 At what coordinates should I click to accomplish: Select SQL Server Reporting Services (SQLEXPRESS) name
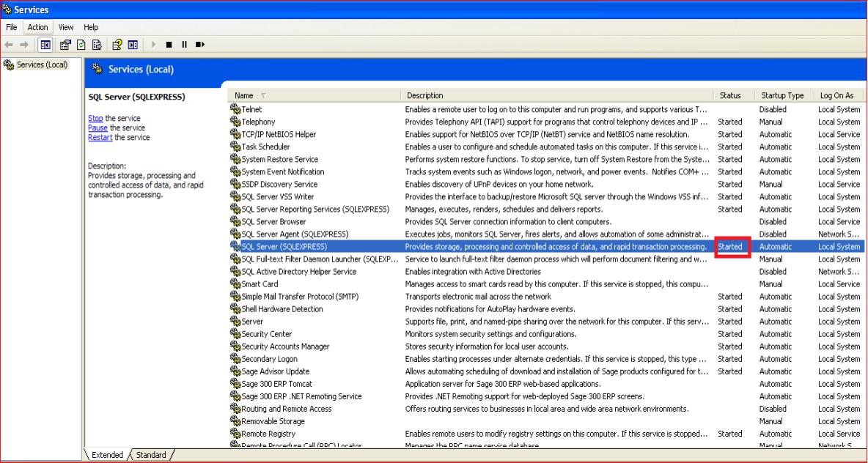click(x=315, y=209)
